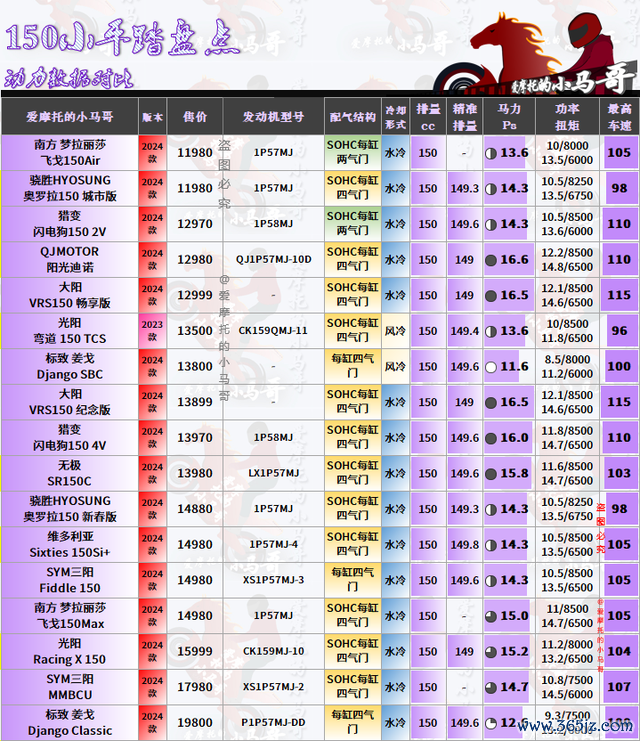
Task: Click top speed 103
Action: (619, 474)
